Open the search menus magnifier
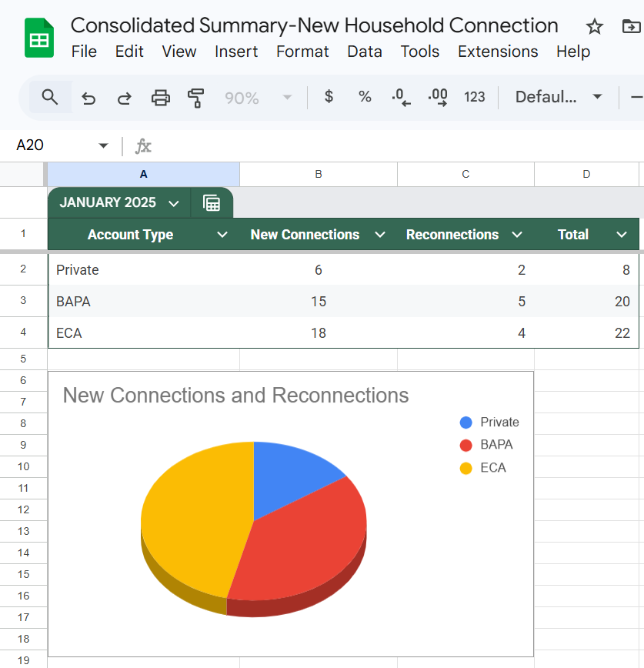Viewport: 644px width, 668px height. (50, 97)
